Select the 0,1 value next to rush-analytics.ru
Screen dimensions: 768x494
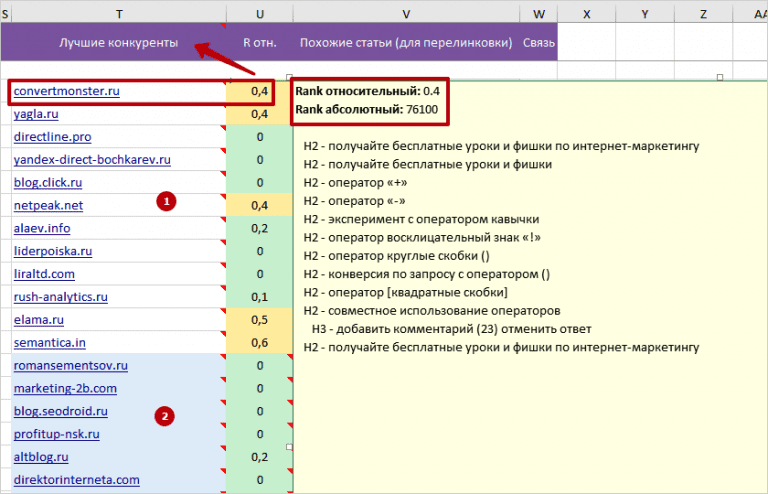260,297
